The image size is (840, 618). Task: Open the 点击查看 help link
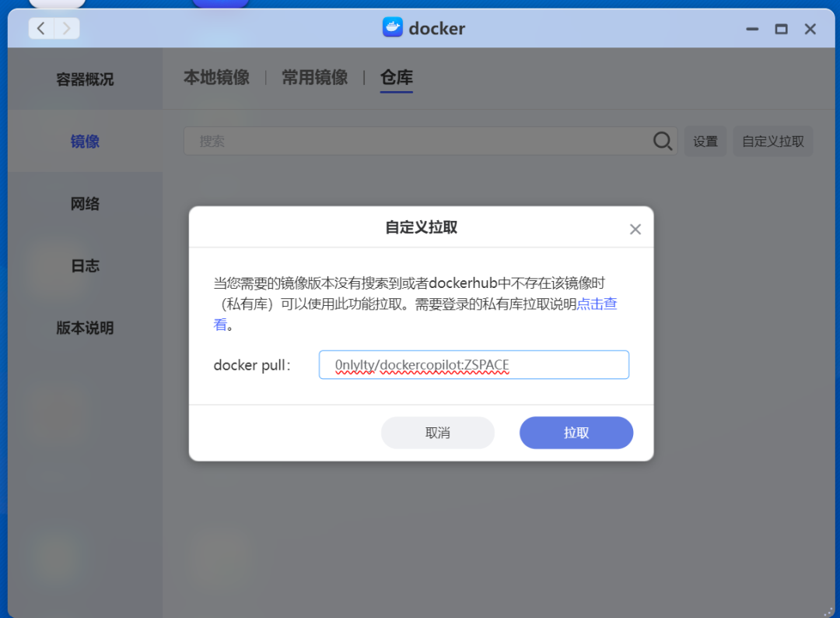click(593, 304)
